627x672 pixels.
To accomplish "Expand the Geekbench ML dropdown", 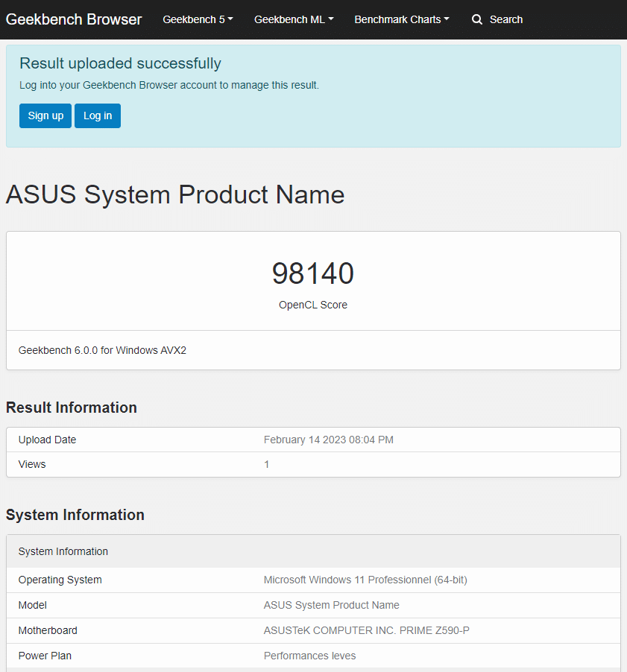I will click(294, 19).
